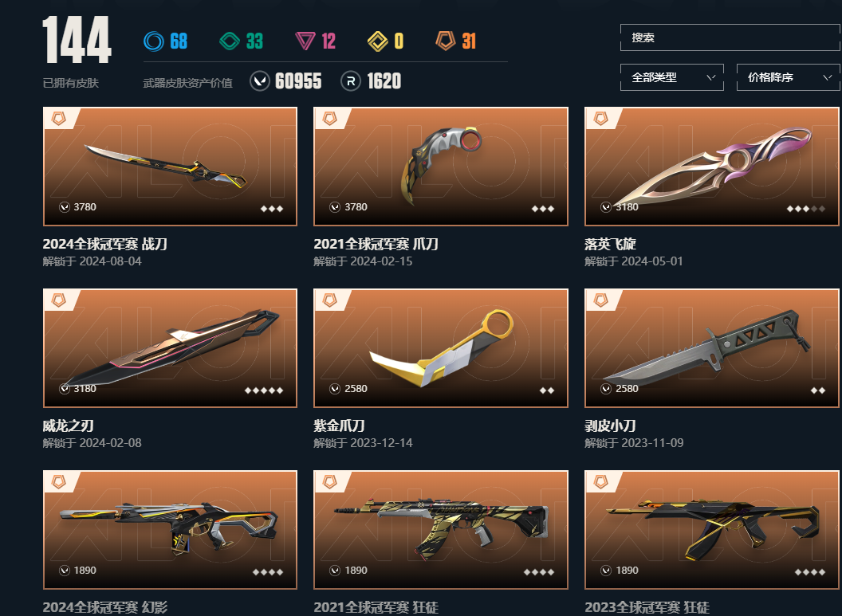Click the Radianite icon beside 1620
This screenshot has height=616, width=842.
tap(351, 81)
